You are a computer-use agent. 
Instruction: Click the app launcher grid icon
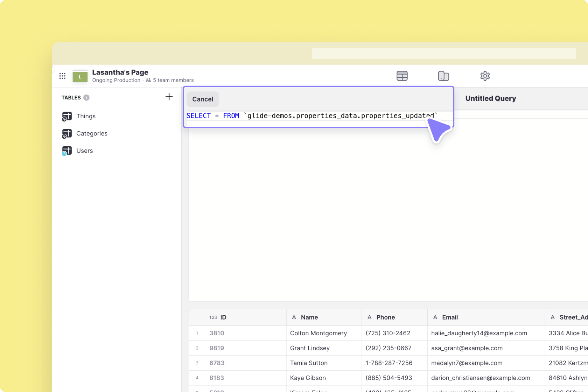point(62,76)
